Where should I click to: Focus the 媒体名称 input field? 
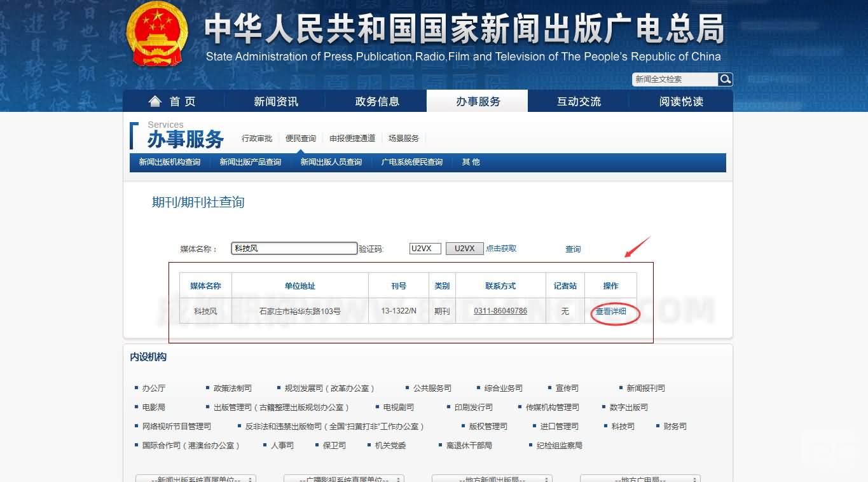point(294,249)
